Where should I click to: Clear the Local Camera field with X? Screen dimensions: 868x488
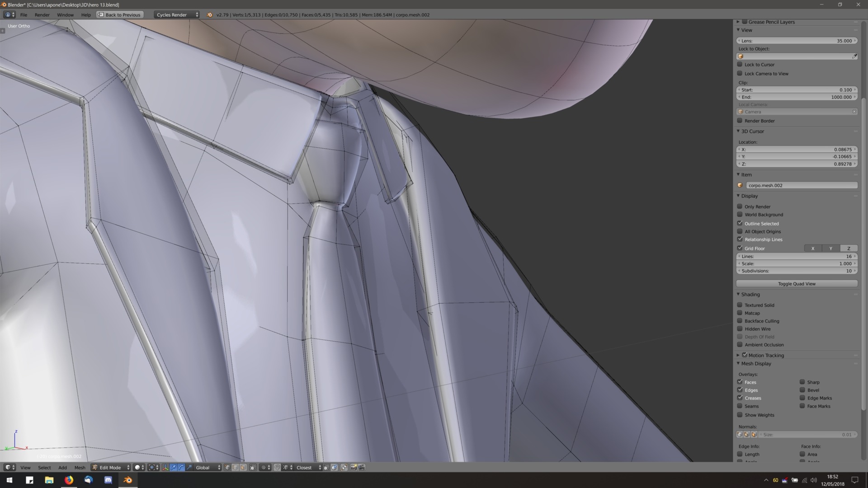(854, 112)
